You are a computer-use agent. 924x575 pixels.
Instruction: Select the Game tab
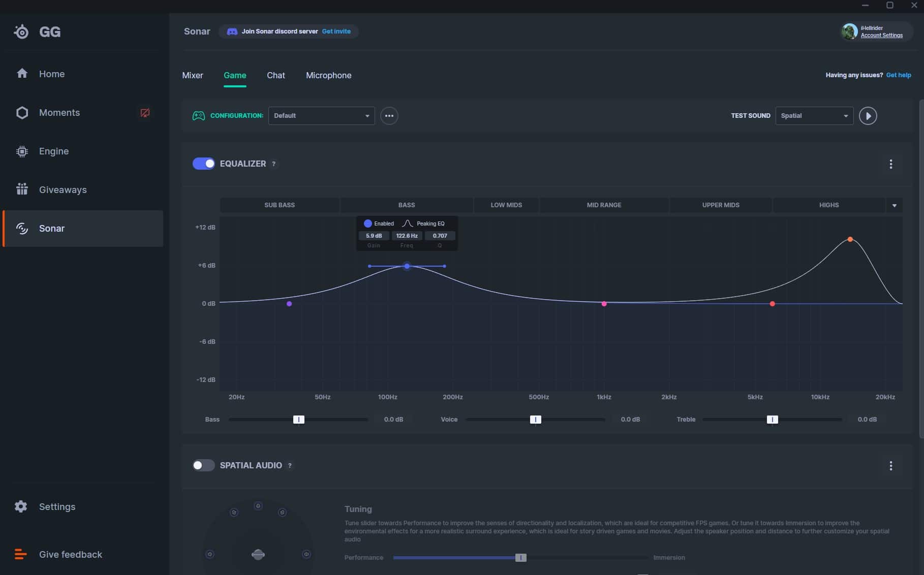[x=235, y=75]
